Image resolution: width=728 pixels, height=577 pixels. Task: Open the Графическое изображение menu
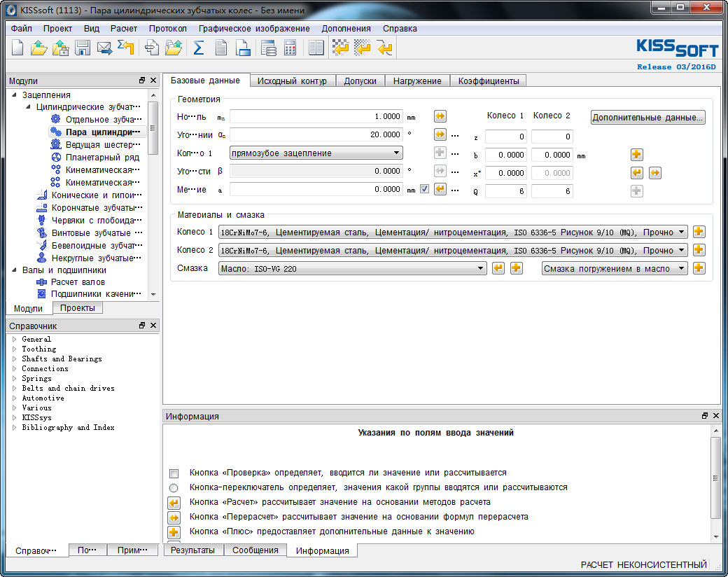click(x=254, y=28)
